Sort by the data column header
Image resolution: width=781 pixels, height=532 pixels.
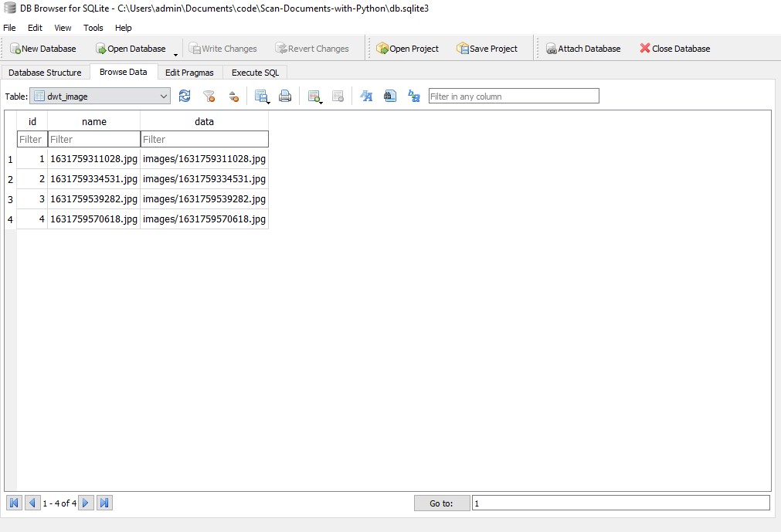point(204,121)
